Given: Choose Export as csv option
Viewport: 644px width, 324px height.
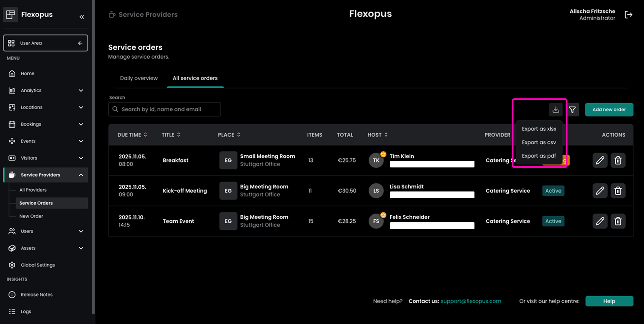Looking at the screenshot, I should click(x=539, y=142).
